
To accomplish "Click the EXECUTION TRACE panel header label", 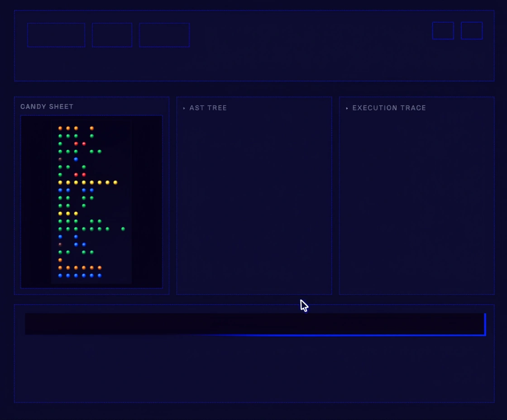I will (389, 108).
